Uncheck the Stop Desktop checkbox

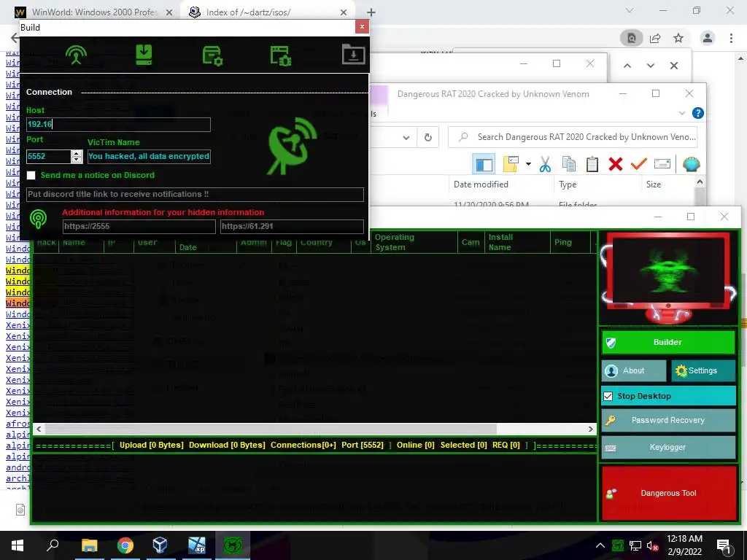point(608,396)
